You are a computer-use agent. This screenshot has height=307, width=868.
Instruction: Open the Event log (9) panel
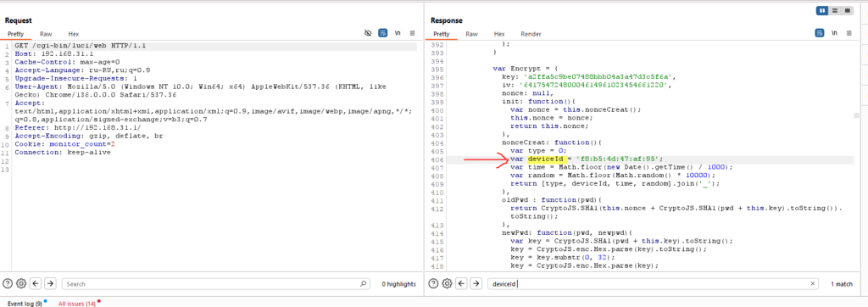25,304
